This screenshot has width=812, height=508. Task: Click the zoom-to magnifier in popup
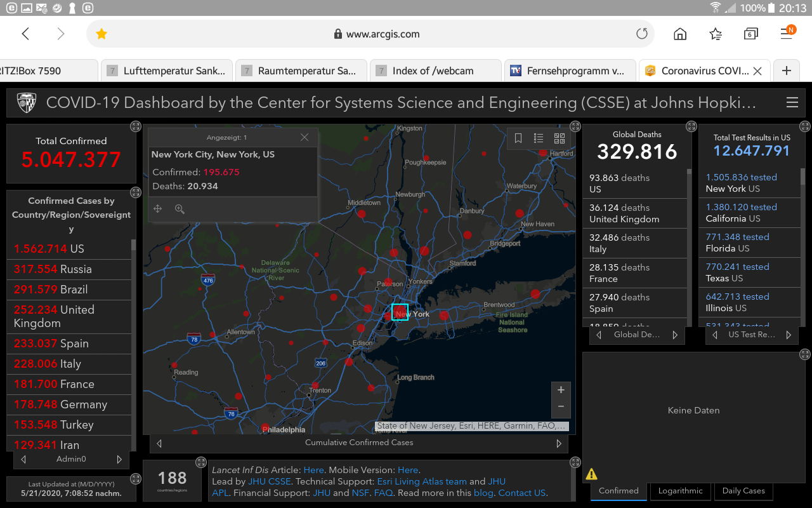[x=180, y=209]
